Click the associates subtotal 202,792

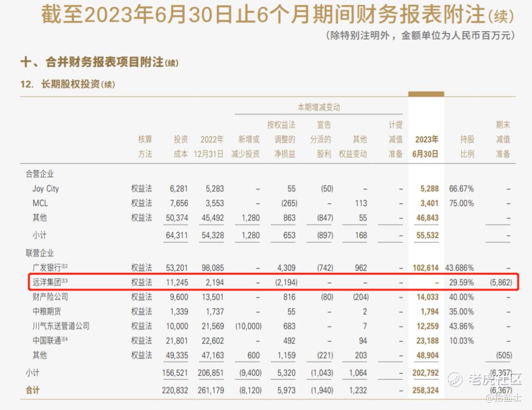(426, 373)
